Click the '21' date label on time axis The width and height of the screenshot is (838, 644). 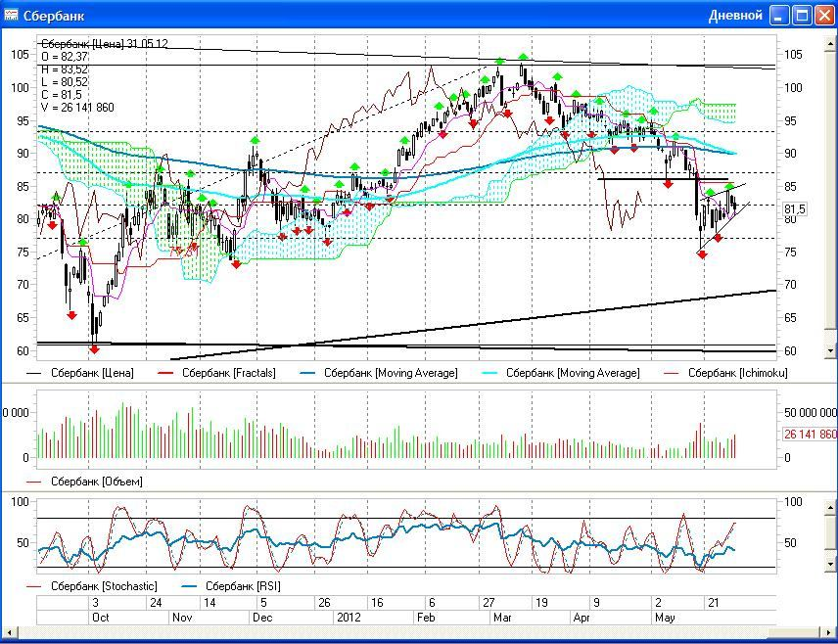click(714, 603)
